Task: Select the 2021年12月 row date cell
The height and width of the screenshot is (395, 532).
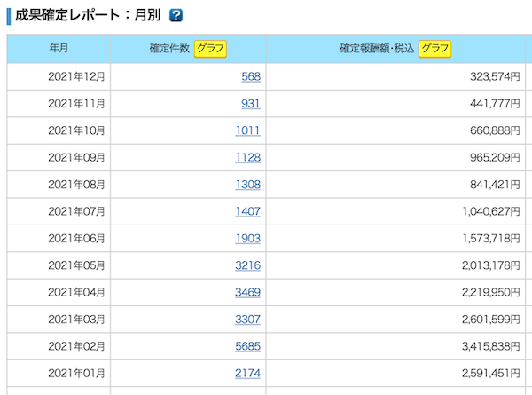Action: point(59,76)
